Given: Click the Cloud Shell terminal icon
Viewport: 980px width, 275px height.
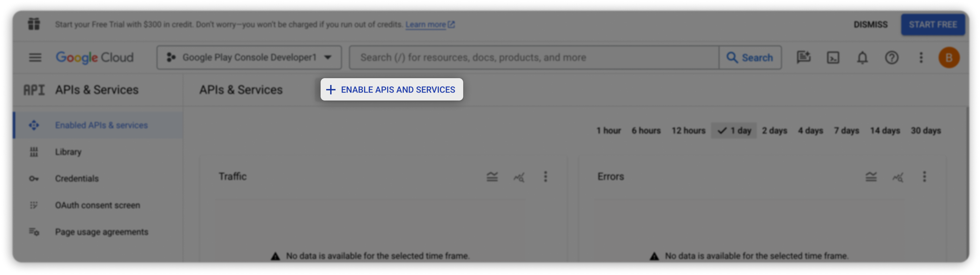Looking at the screenshot, I should tap(833, 57).
